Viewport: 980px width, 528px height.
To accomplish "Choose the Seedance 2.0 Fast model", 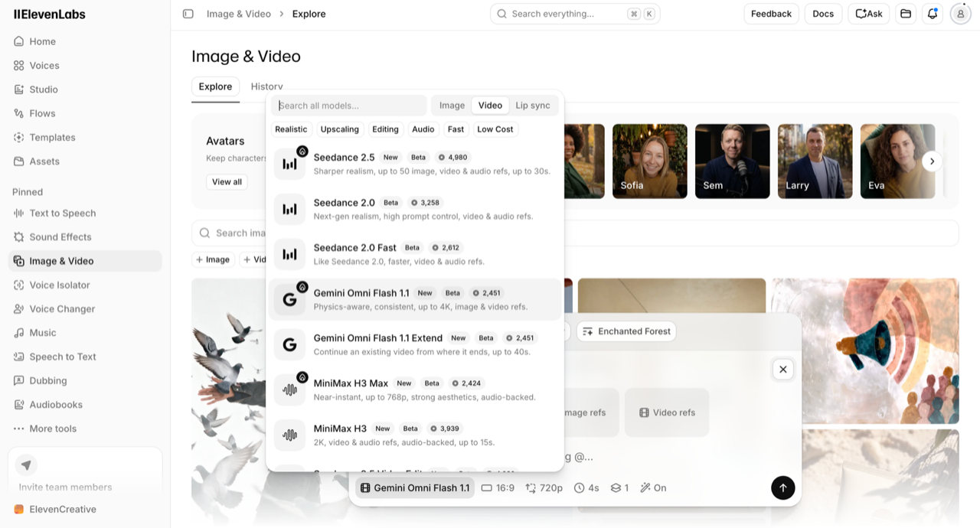I will pyautogui.click(x=415, y=254).
